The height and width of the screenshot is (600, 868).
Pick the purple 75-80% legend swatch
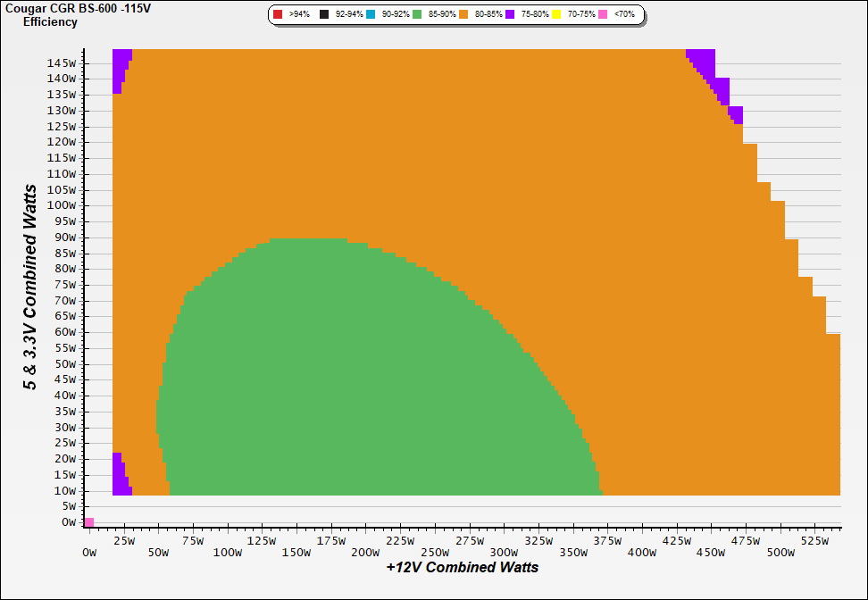[x=510, y=15]
